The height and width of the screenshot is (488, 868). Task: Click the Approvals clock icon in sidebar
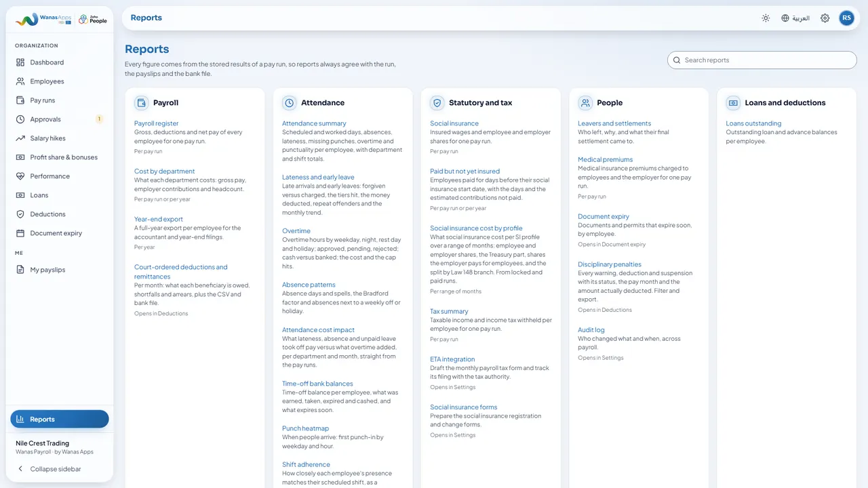[x=20, y=119]
